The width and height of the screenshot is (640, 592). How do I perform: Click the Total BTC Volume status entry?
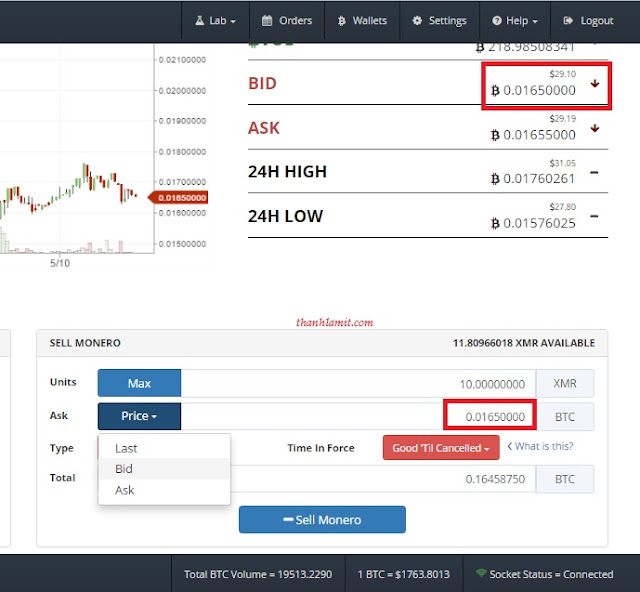[x=258, y=574]
